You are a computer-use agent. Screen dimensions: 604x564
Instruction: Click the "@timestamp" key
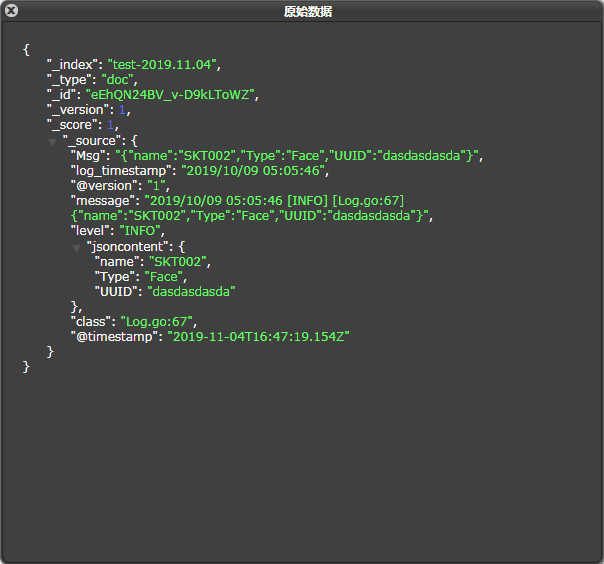(114, 337)
